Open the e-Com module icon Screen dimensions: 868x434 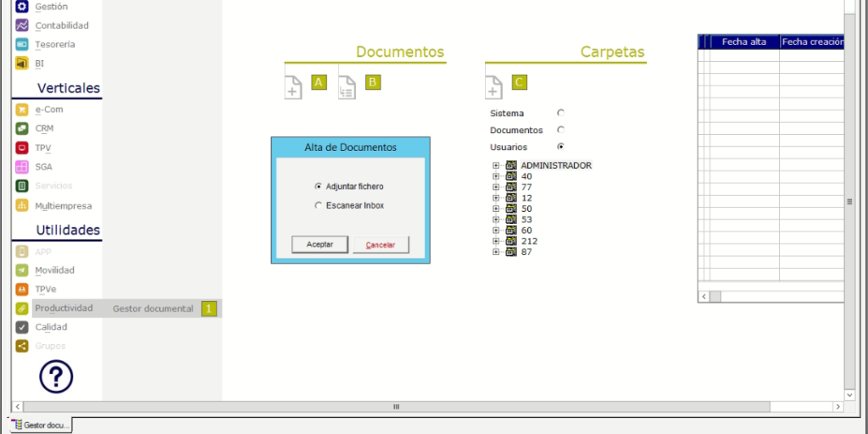point(22,109)
